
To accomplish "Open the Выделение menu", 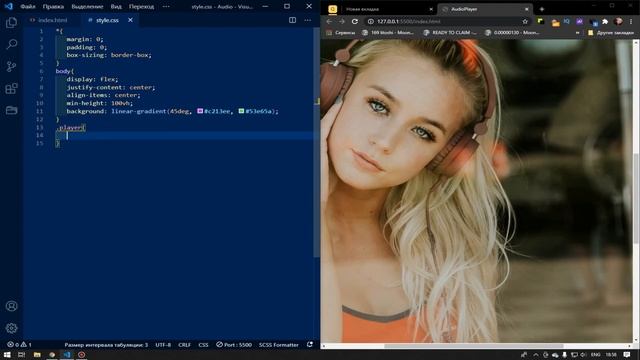I will [x=87, y=7].
